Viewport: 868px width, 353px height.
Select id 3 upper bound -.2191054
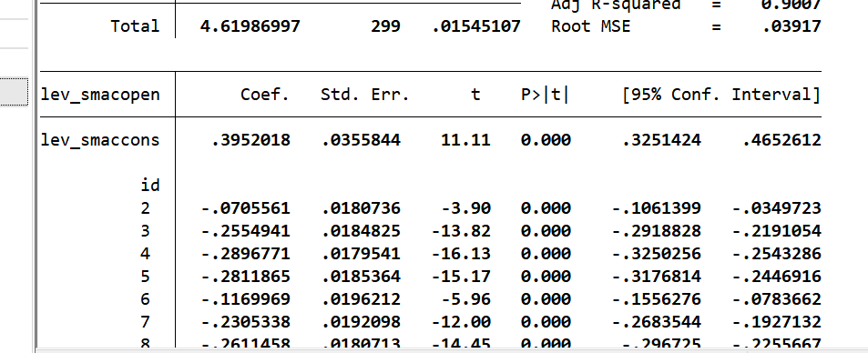pyautogui.click(x=777, y=231)
